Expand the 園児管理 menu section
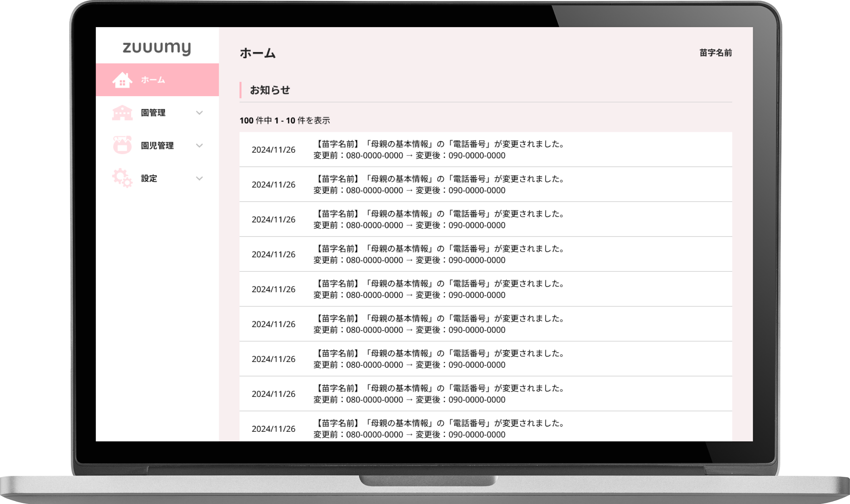The image size is (850, 504). 200,146
